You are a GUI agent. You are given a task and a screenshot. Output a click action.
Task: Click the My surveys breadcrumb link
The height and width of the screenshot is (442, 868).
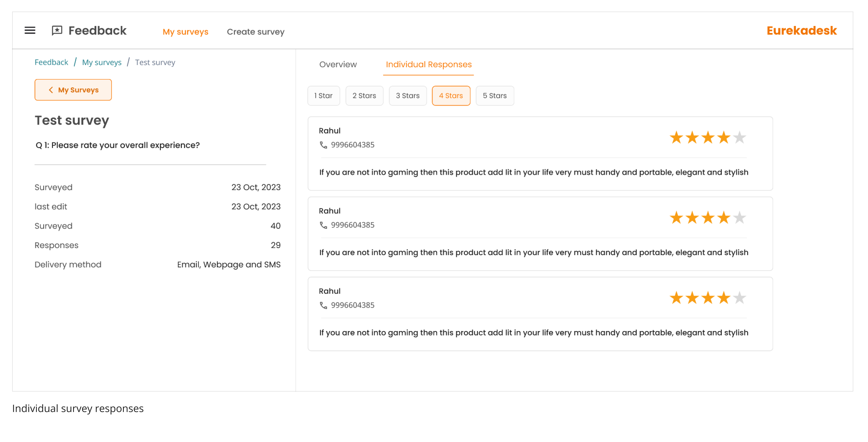pos(102,62)
